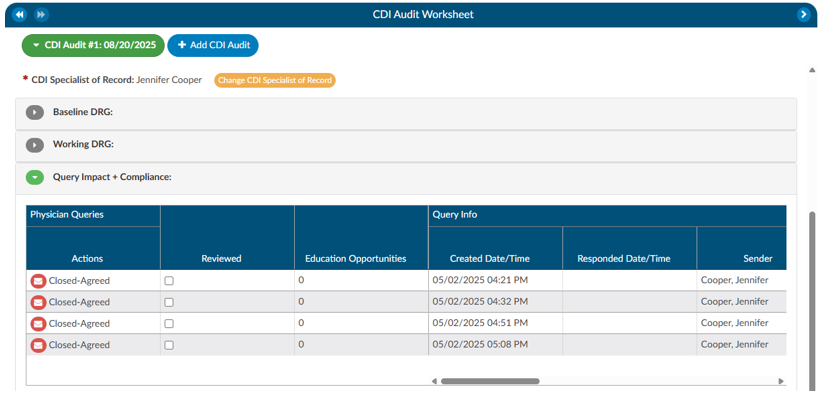Expand the Working DRG section
The height and width of the screenshot is (399, 825).
[x=35, y=145]
